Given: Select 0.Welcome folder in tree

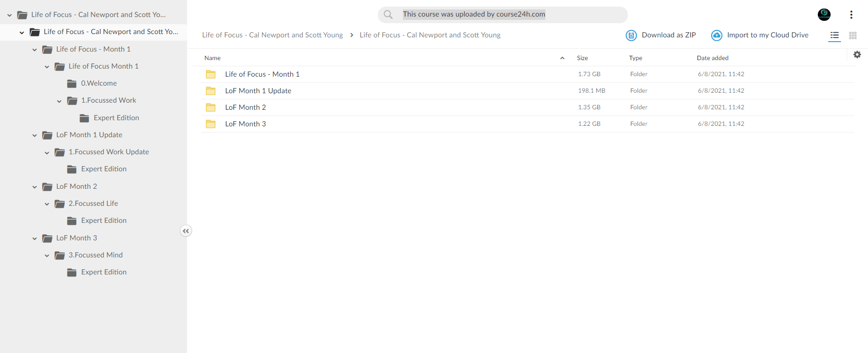Looking at the screenshot, I should 98,83.
